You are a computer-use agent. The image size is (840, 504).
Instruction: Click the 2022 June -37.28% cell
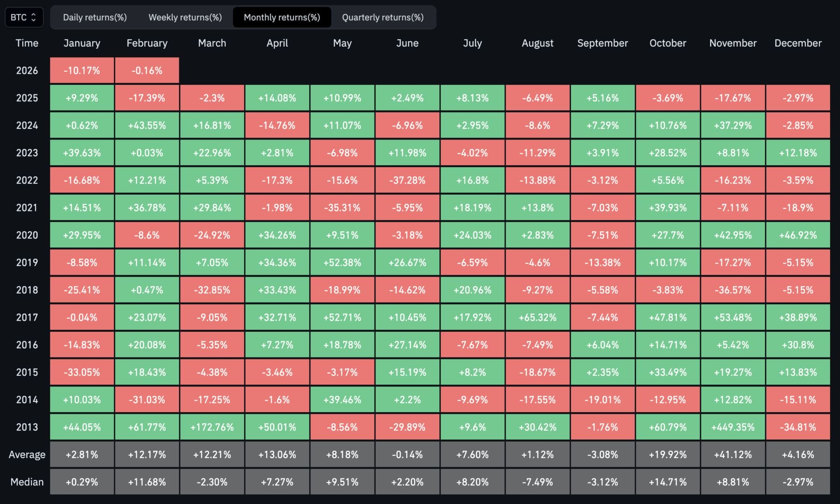(x=407, y=180)
